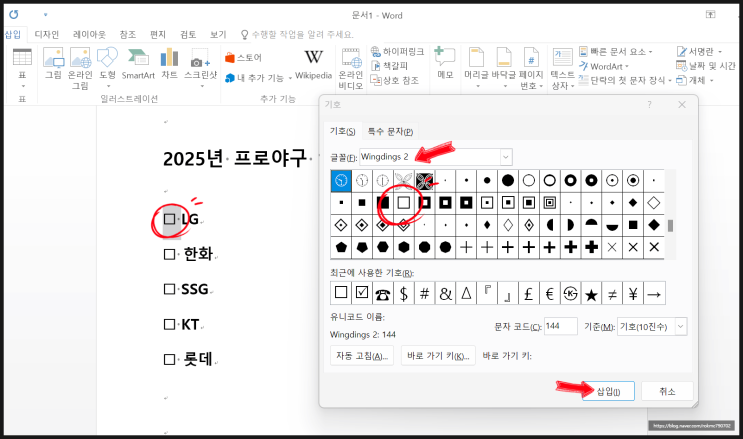This screenshot has width=743, height=439.
Task: Open the text box (텍스트 상자) menu
Action: point(562,68)
